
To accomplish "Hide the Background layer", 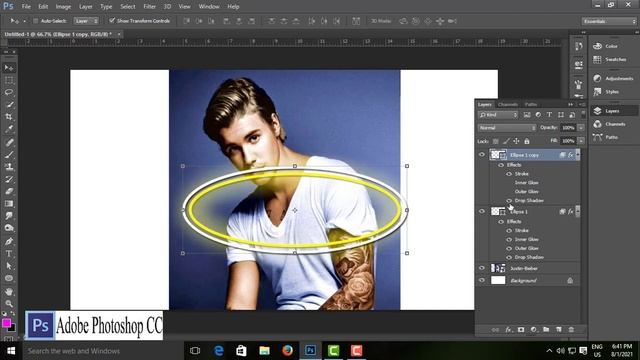I will [x=482, y=280].
